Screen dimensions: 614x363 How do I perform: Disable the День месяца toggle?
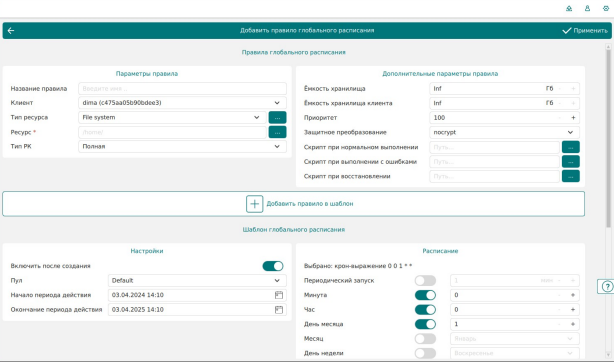click(x=425, y=324)
